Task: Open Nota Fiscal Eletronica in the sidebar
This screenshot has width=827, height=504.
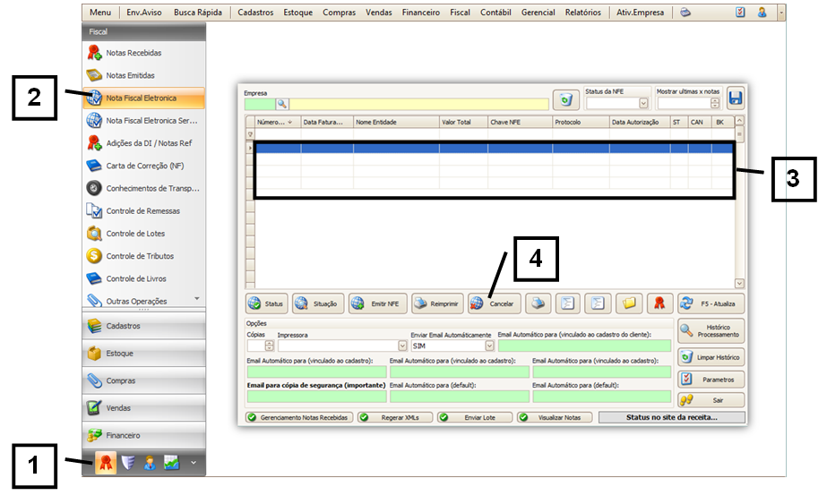Action: point(141,98)
